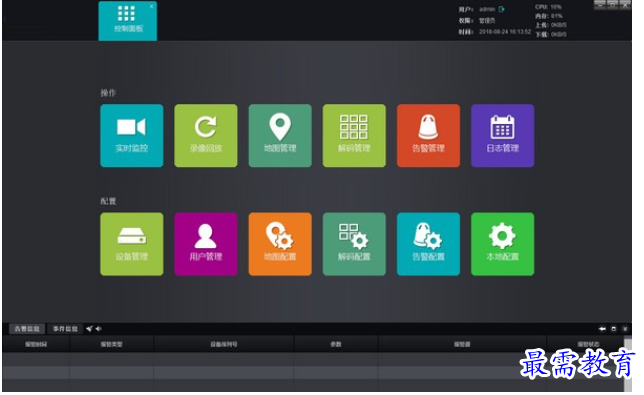644x395 pixels.
Task: Close the 控制面板 tab with its x
Action: click(x=152, y=6)
